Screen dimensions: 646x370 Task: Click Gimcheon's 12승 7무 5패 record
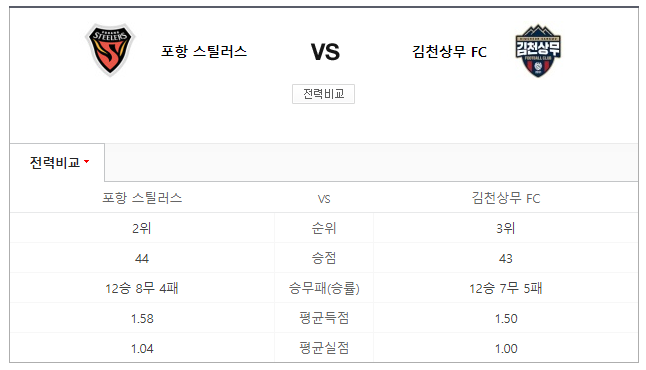pos(506,288)
